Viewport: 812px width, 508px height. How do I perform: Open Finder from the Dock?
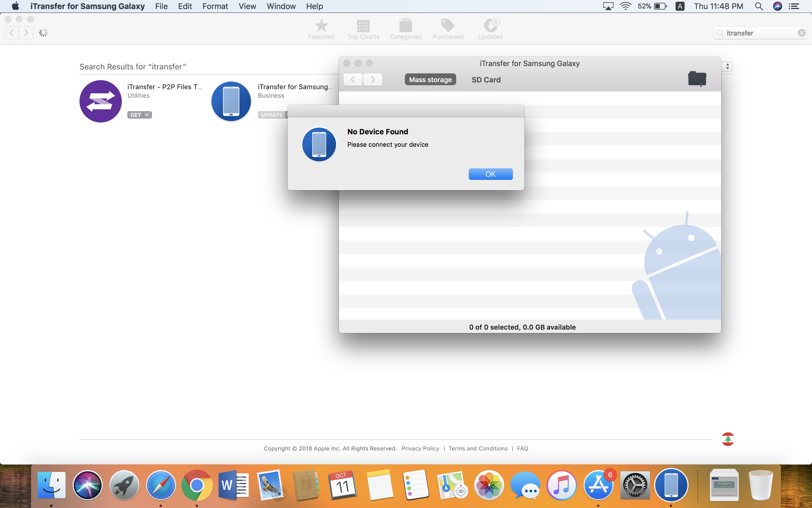[51, 485]
